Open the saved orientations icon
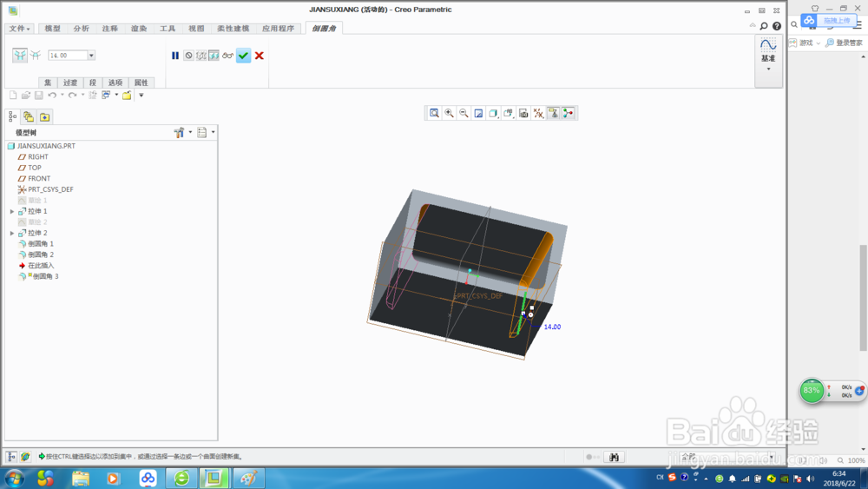 (508, 113)
